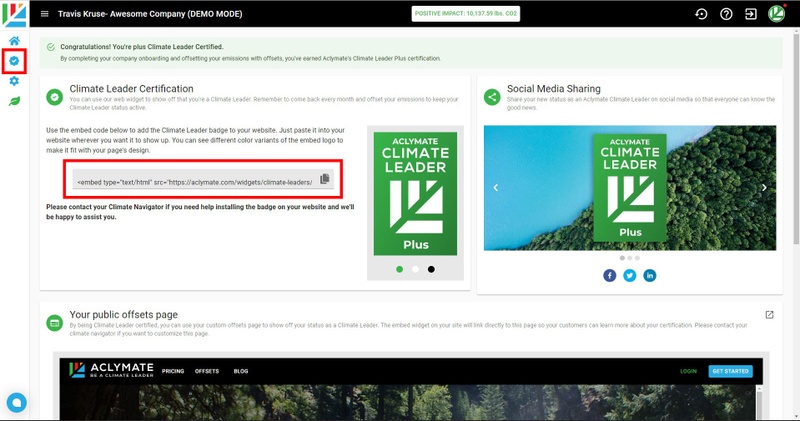Share on LinkedIn
The width and height of the screenshot is (800, 421).
[x=649, y=276]
